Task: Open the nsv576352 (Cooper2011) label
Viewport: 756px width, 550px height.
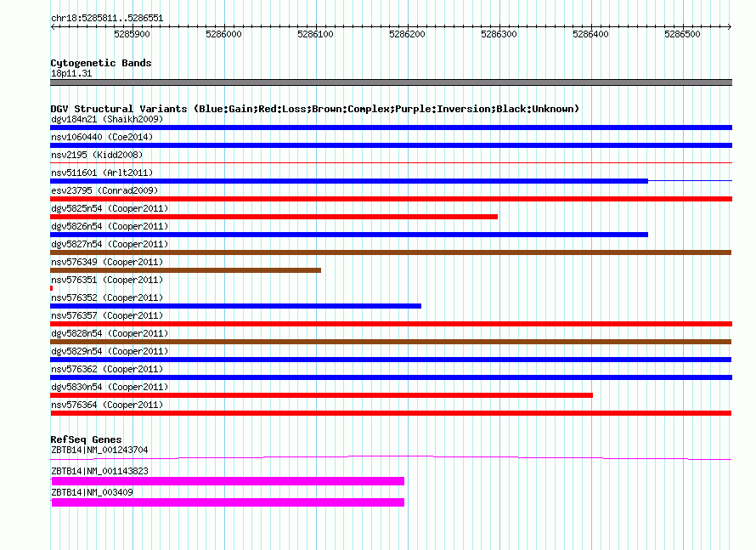Action: pyautogui.click(x=107, y=298)
